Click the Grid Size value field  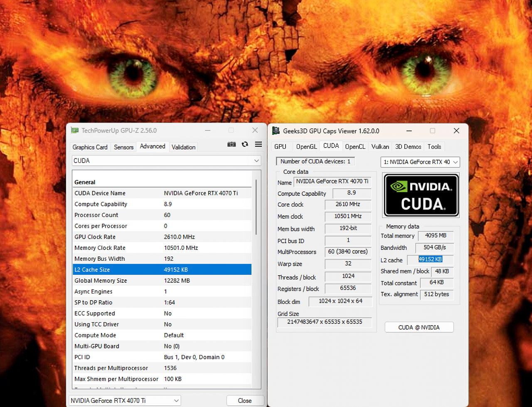[325, 322]
